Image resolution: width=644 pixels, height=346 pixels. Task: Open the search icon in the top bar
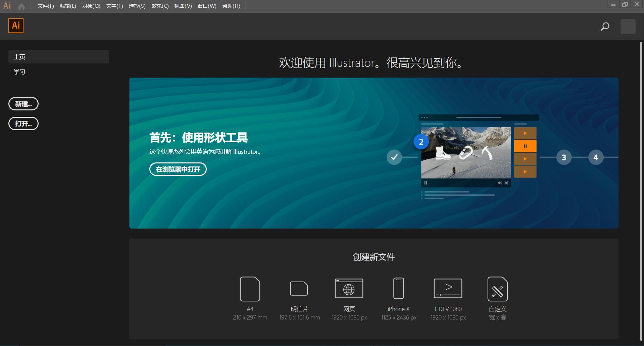(x=604, y=27)
